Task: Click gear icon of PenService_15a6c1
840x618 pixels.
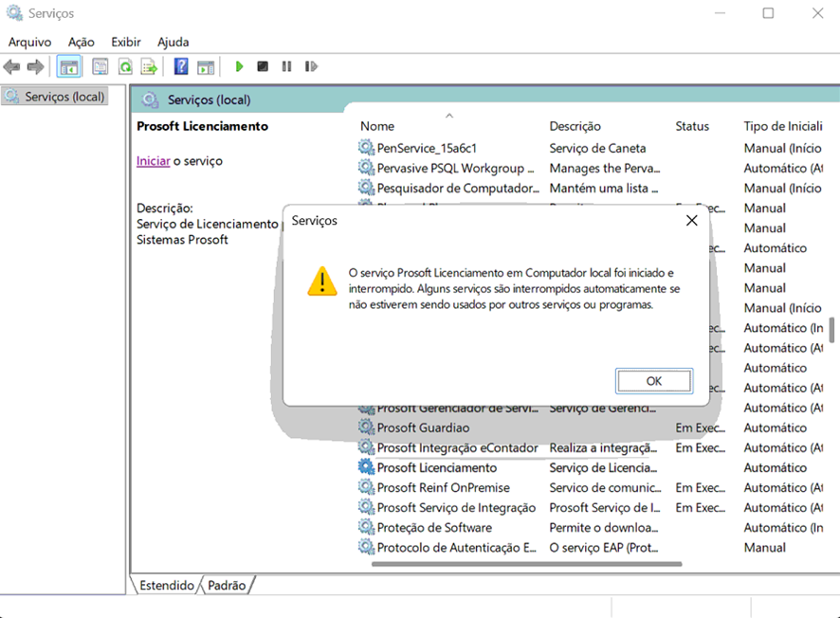Action: [366, 147]
